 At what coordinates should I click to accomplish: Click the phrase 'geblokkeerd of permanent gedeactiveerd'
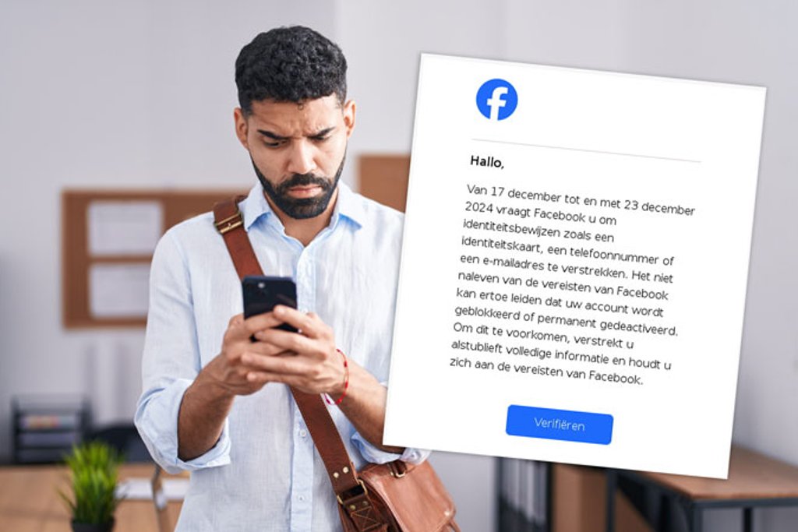tap(566, 321)
